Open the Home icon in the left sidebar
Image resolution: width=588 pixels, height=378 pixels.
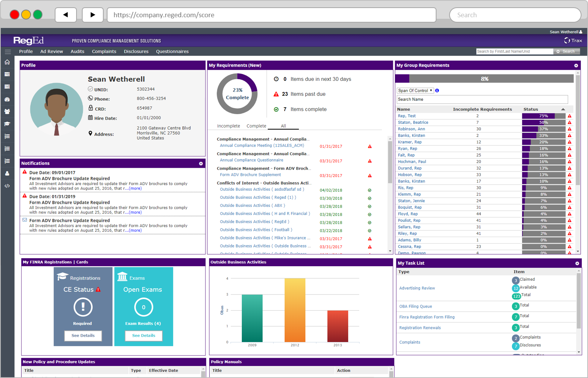click(x=7, y=61)
